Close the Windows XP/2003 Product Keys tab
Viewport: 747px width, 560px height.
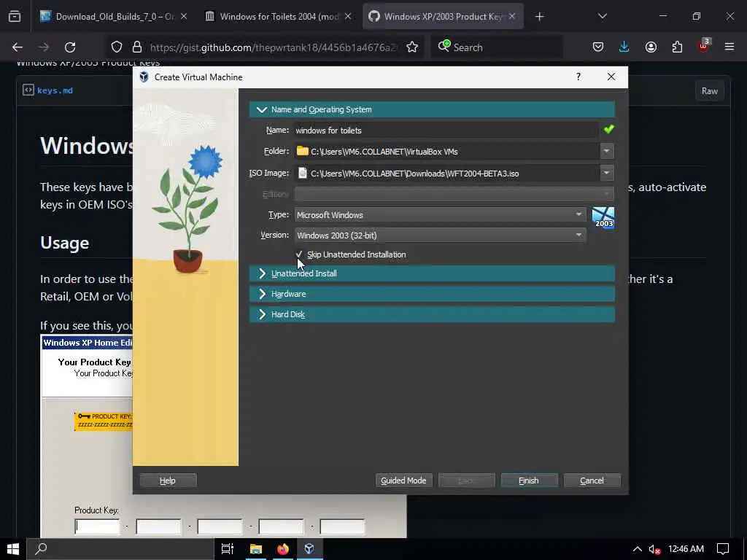[511, 17]
